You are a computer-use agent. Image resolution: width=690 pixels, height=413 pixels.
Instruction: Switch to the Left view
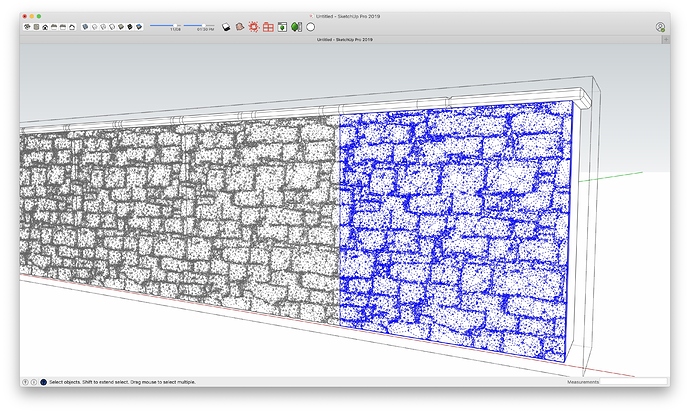[72, 27]
